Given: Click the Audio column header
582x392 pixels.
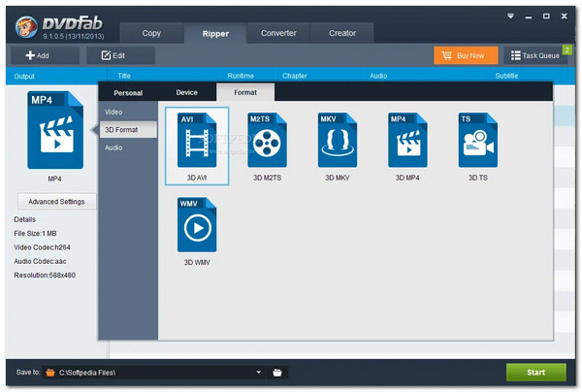Looking at the screenshot, I should point(378,76).
